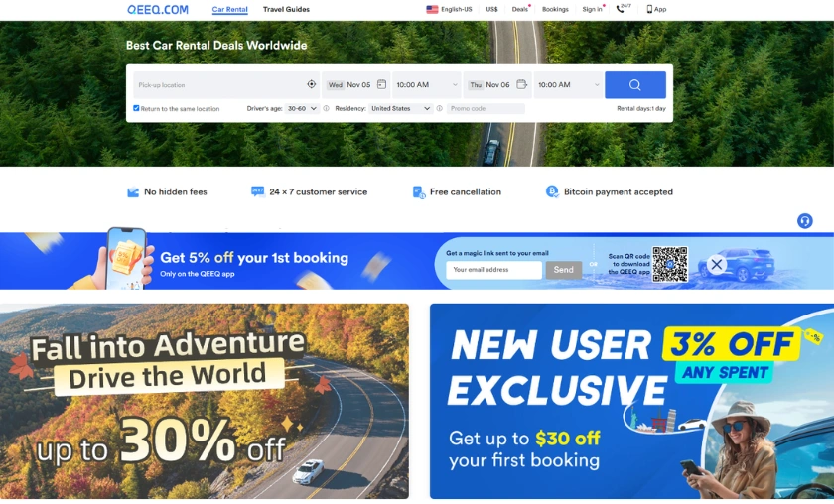The image size is (834, 504).
Task: Open the Residency United States dropdown
Action: point(400,108)
